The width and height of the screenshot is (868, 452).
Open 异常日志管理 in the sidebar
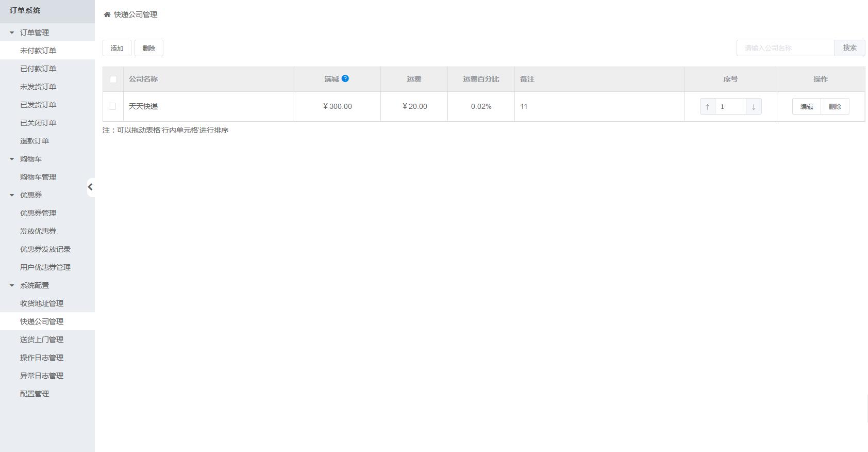tap(47, 376)
